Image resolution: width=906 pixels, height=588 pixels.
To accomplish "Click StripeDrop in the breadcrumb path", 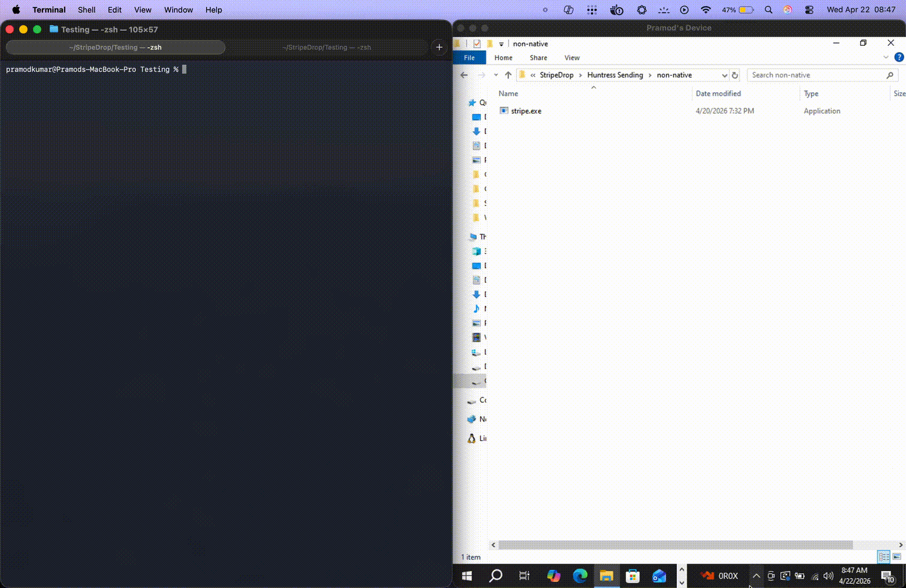I will click(557, 75).
